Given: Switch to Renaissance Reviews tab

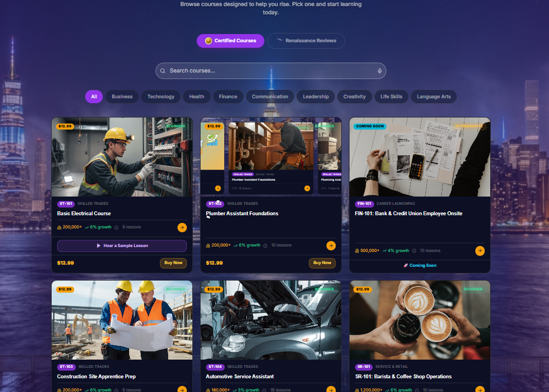Looking at the screenshot, I should pos(306,41).
